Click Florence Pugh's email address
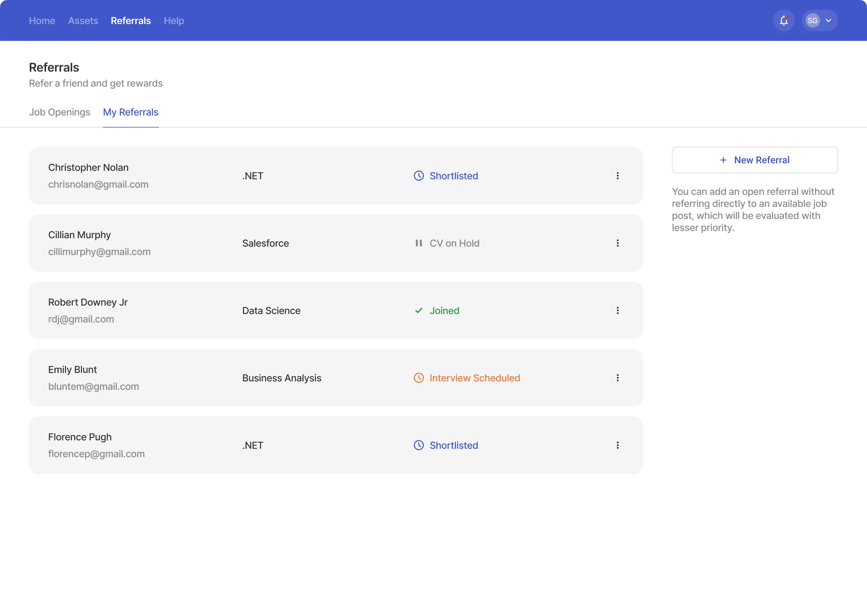This screenshot has height=616, width=867. [x=96, y=454]
